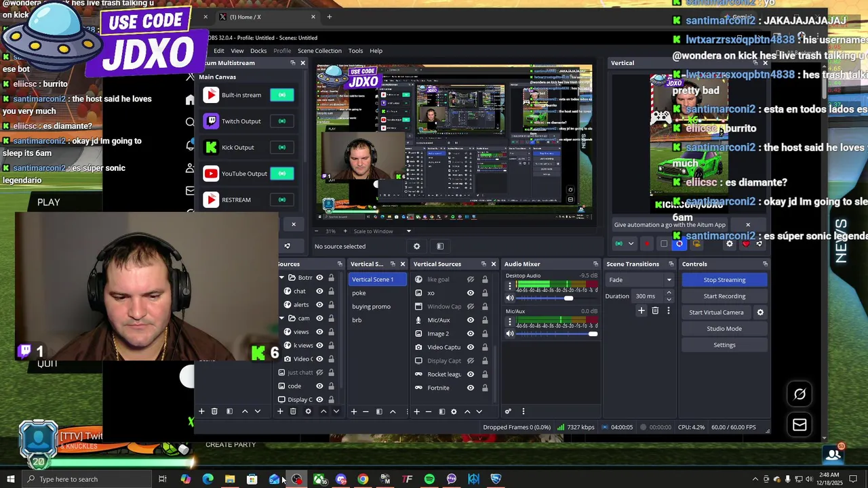This screenshot has width=868, height=488.
Task: Click the vertical record red dot icon
Action: (x=647, y=244)
